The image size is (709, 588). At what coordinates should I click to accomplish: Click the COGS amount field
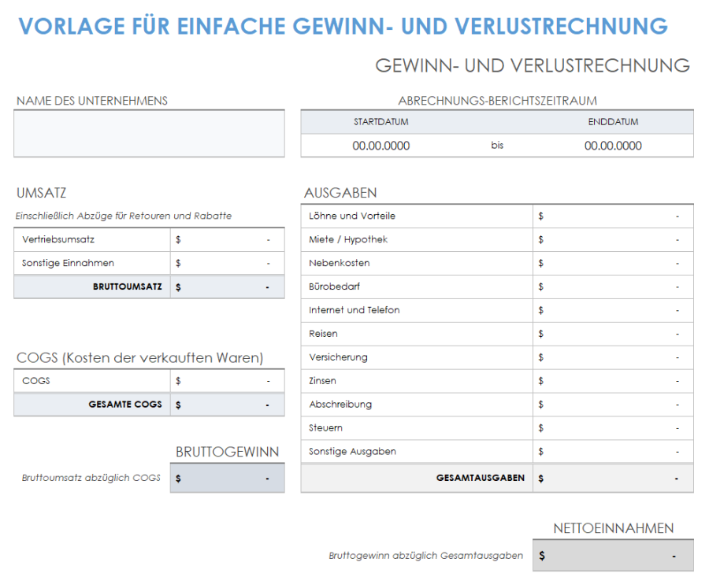point(227,380)
